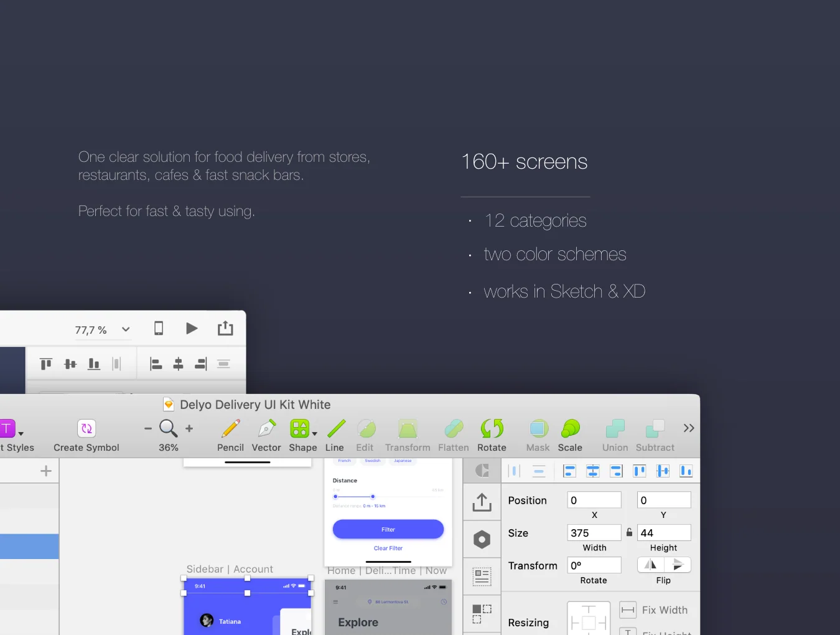840x635 pixels.
Task: Click the Rotate field showing 0°
Action: (594, 565)
